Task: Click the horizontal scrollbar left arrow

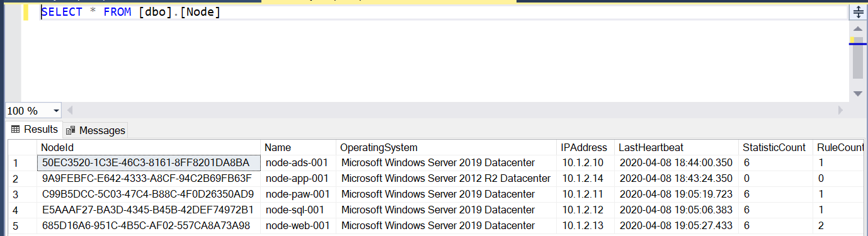Action: click(70, 110)
